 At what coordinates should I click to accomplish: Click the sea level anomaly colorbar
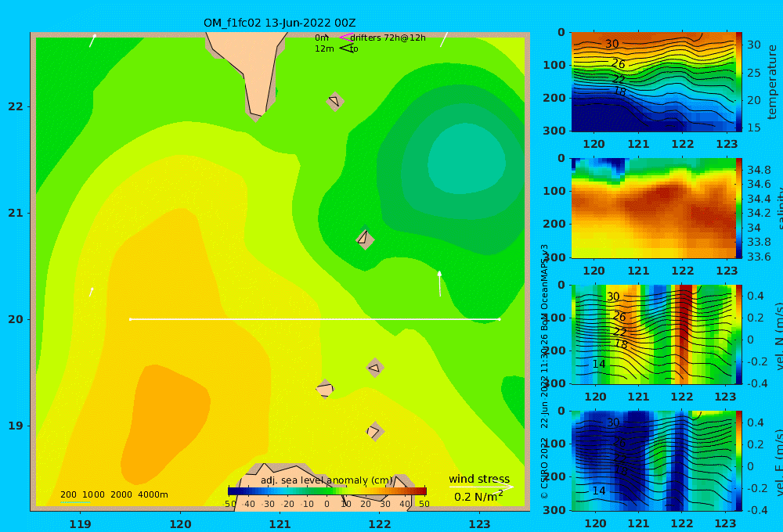tap(327, 491)
